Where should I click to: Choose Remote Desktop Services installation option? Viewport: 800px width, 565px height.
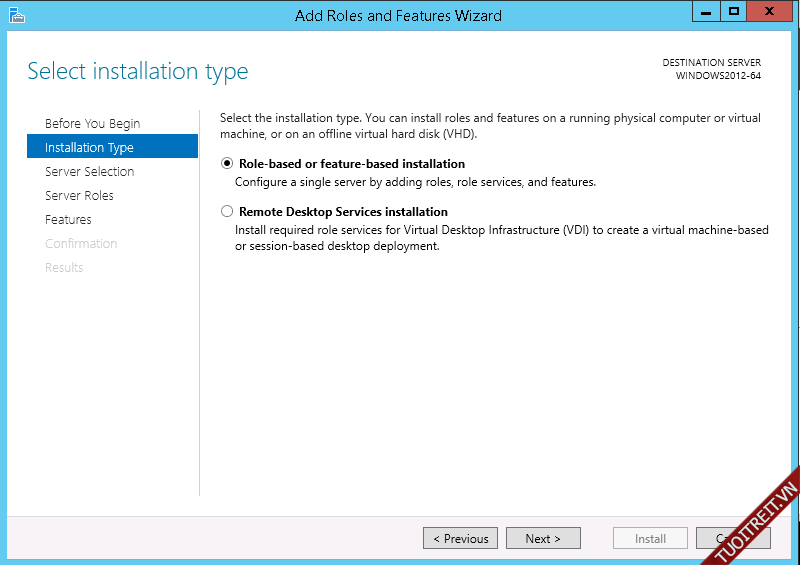click(227, 212)
